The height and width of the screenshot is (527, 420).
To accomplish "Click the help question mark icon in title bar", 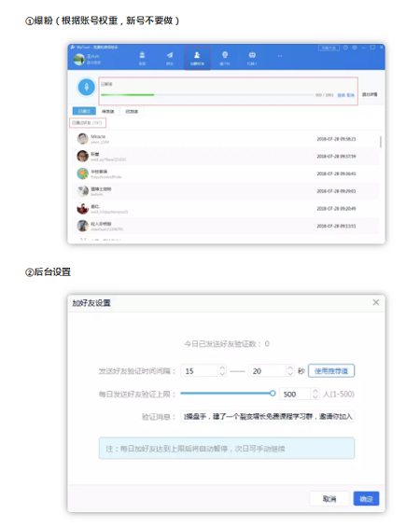I will click(x=345, y=48).
